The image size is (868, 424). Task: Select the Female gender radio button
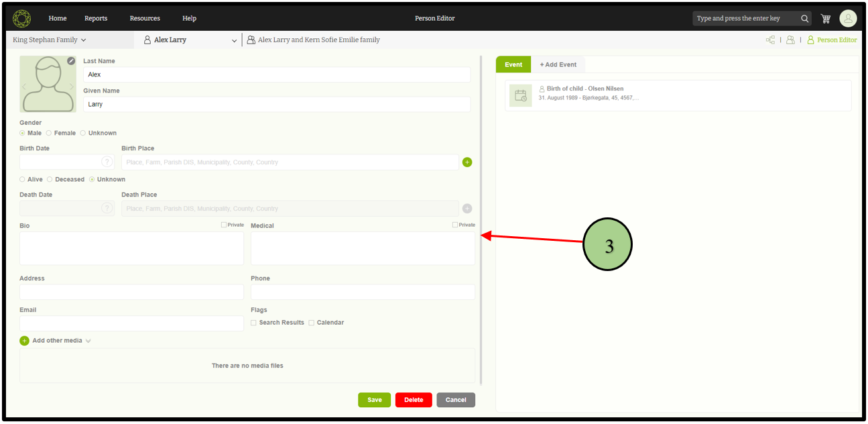pos(49,134)
